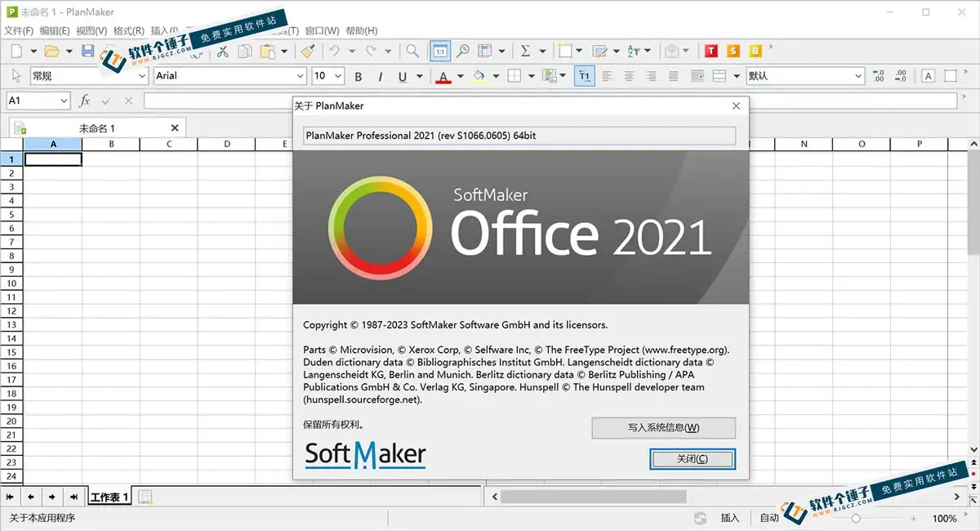Open the cell style dropdown showing 常规
The image size is (980, 531).
(88, 76)
